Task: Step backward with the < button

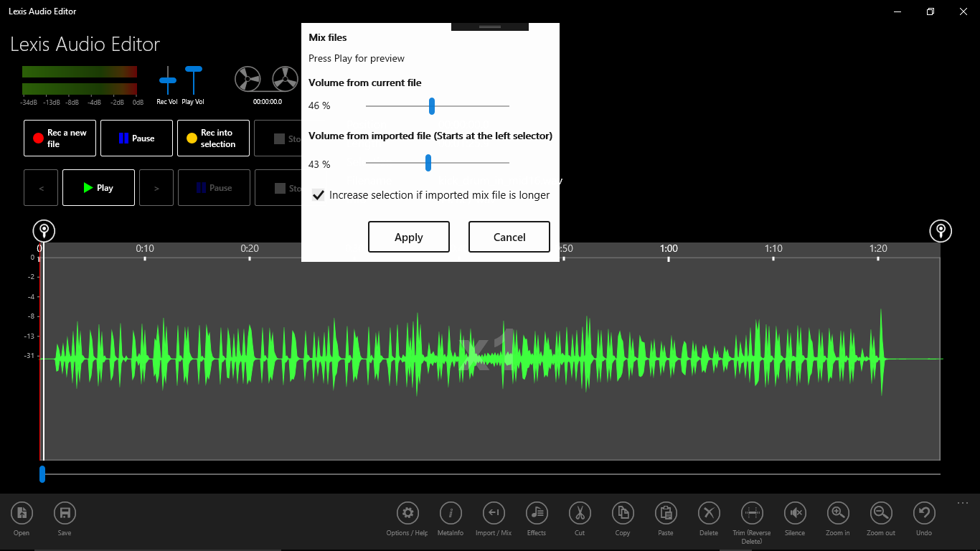Action: [41, 187]
